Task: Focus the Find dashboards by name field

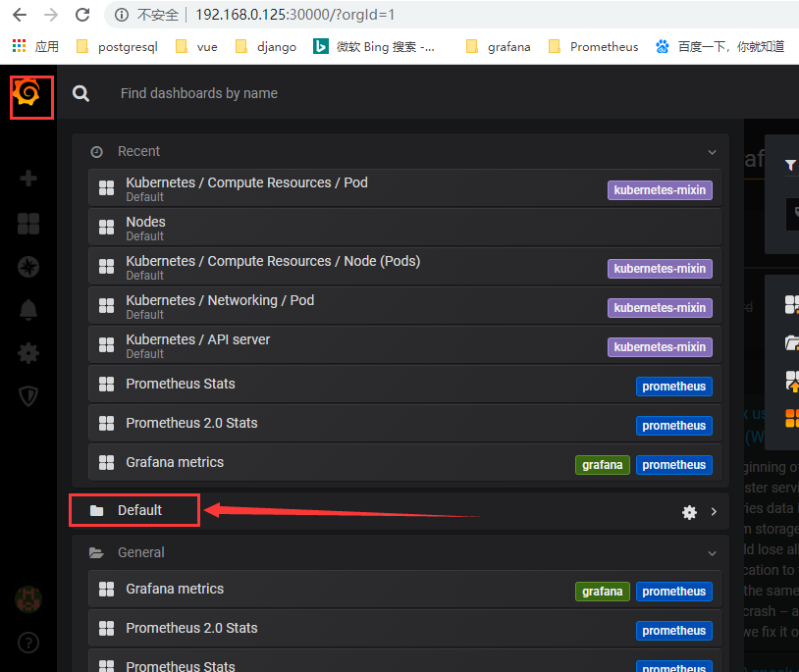Action: pos(199,93)
